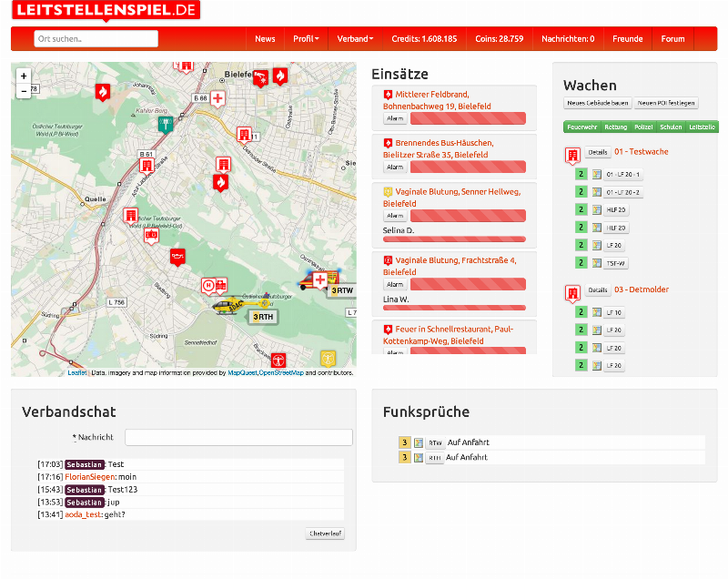This screenshot has height=579, width=728.
Task: Click the Ort suchen search field
Action: pos(96,38)
